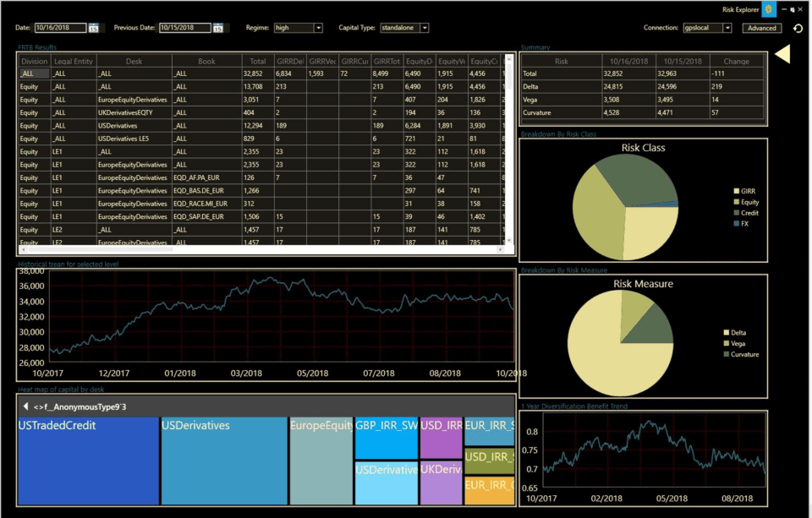Sort the table by the Desk column header

(x=134, y=62)
